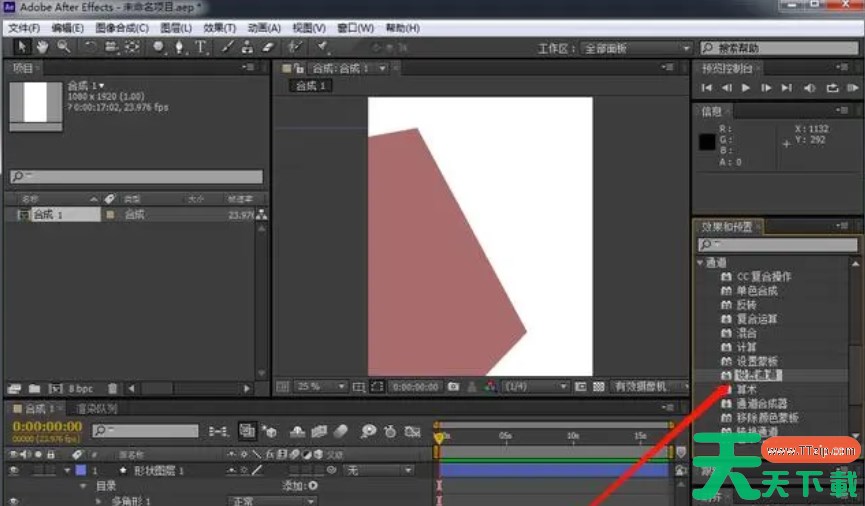The width and height of the screenshot is (865, 506).
Task: Select the 设置蒙板 effect in list
Action: (x=757, y=361)
